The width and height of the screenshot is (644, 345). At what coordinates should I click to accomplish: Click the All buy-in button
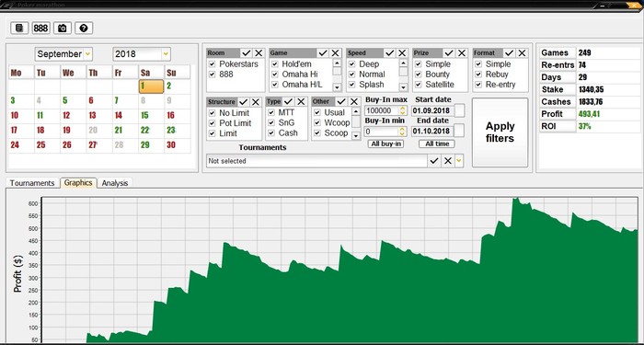[385, 144]
